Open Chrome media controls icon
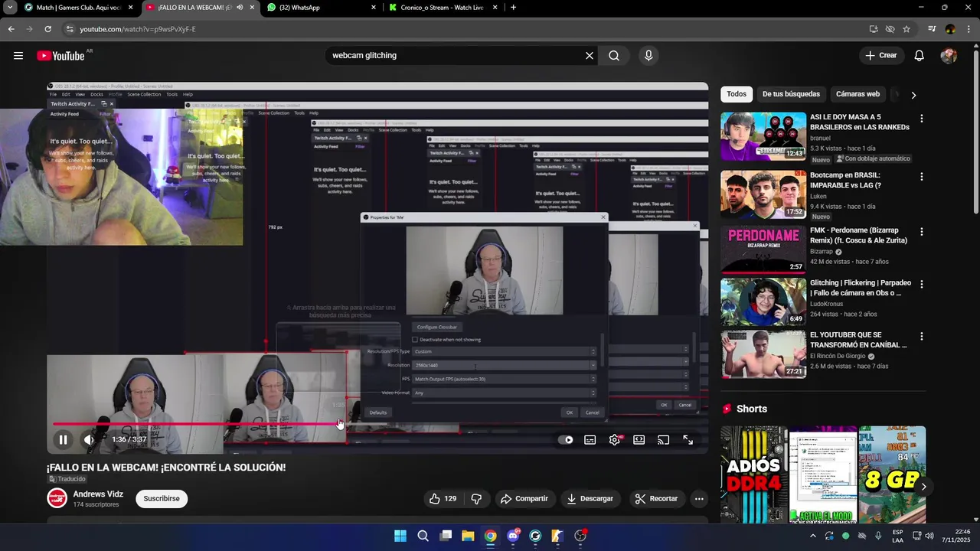This screenshot has width=980, height=551. click(932, 29)
